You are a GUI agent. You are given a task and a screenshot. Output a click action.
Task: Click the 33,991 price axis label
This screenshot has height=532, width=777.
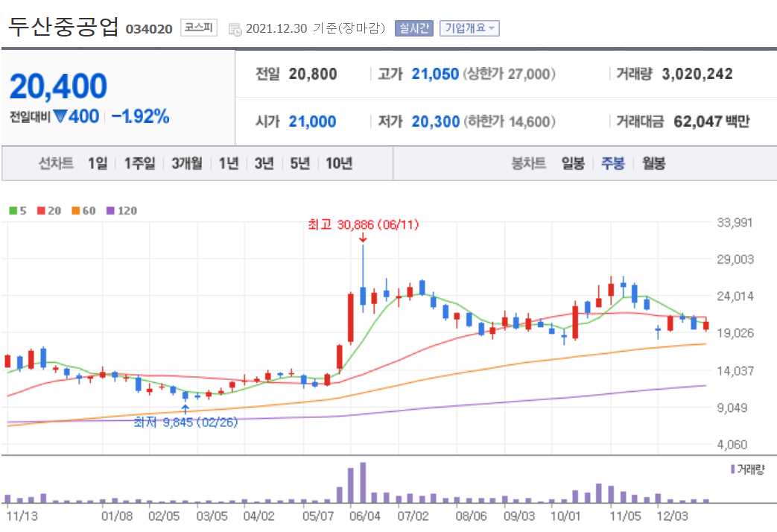click(x=735, y=223)
